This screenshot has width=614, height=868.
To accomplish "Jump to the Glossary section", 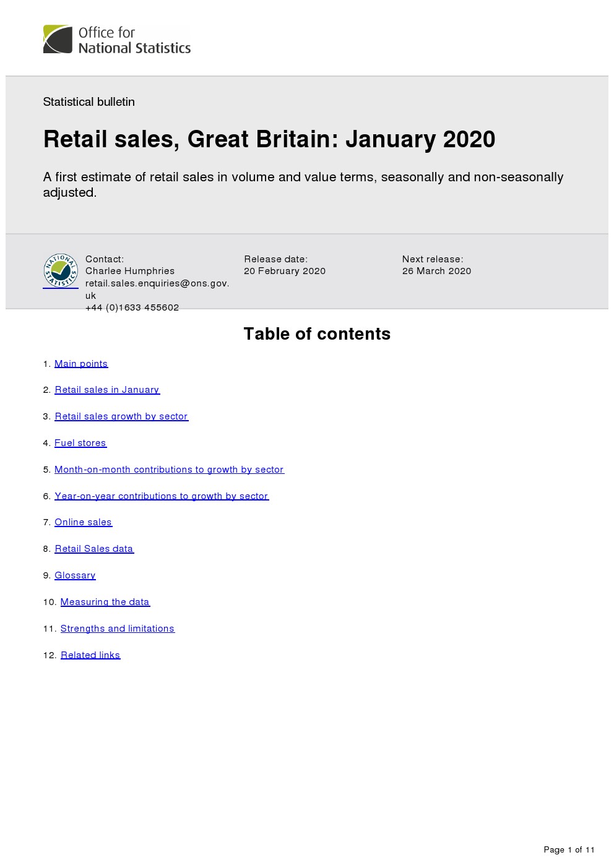I will click(x=75, y=575).
